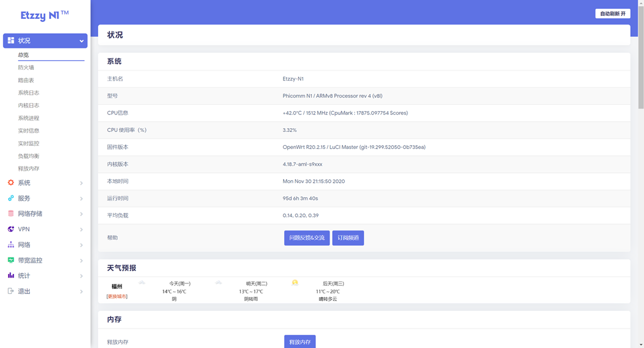
Task: Click the 更换城市 weather link
Action: 117,296
